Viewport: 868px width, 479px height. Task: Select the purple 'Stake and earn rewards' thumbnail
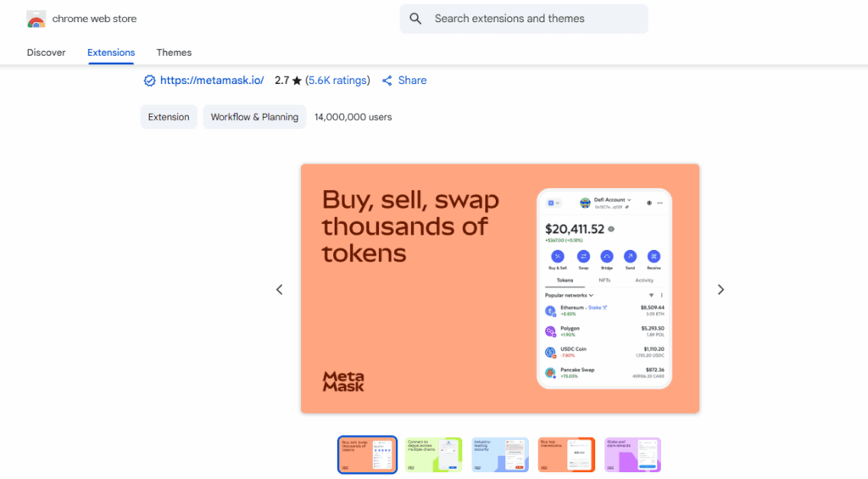(x=633, y=455)
